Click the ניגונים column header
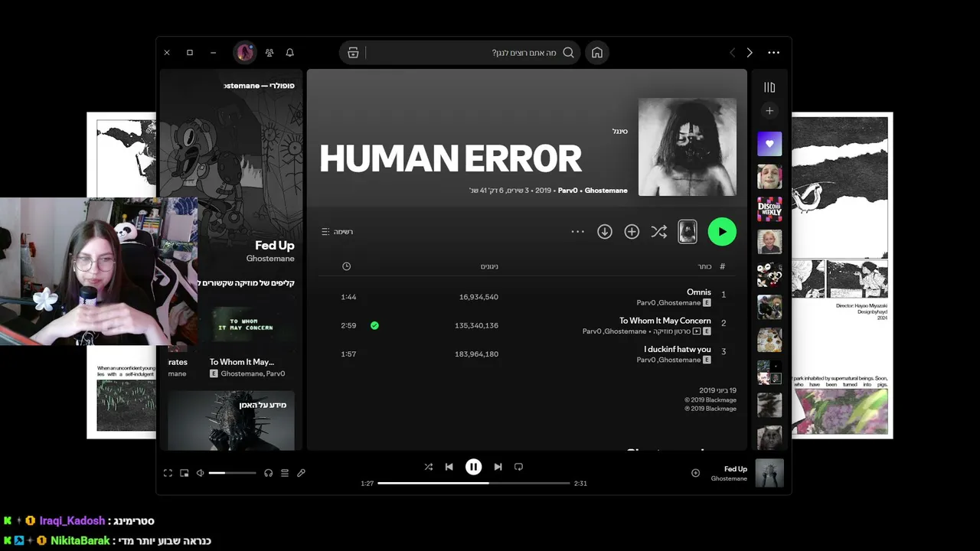 pos(489,266)
